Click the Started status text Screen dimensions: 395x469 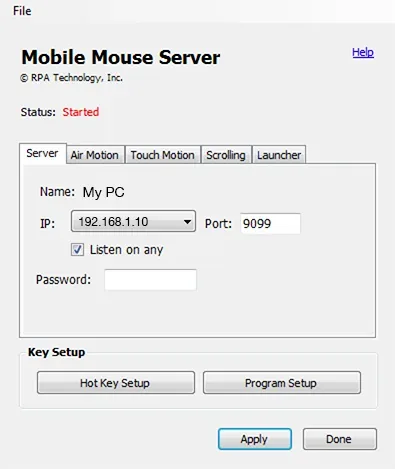pyautogui.click(x=81, y=112)
